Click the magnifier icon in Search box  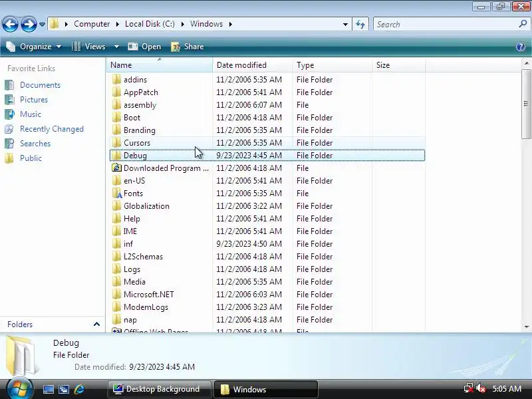[x=523, y=24]
